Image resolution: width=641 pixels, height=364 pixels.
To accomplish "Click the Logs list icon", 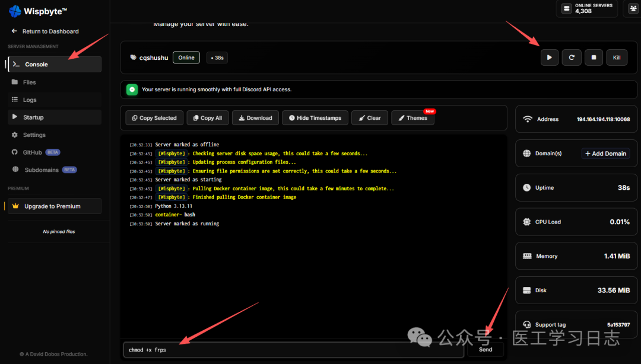I will [15, 100].
